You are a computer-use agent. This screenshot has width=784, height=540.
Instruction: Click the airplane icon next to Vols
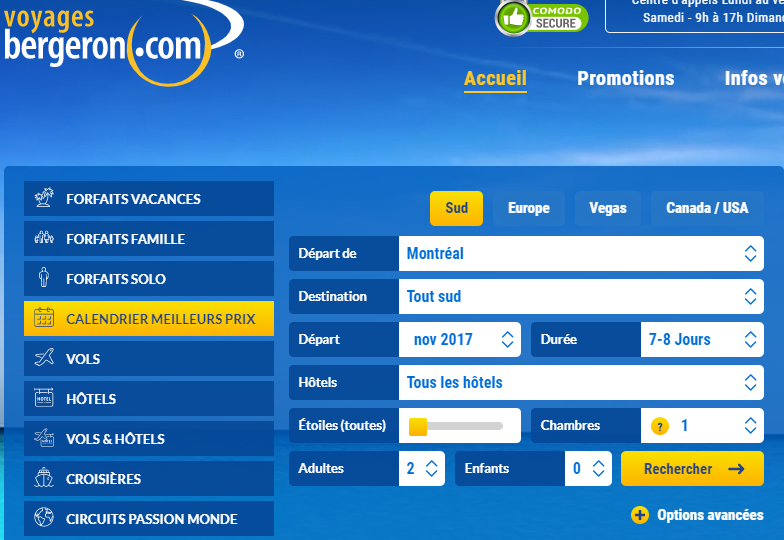point(44,358)
